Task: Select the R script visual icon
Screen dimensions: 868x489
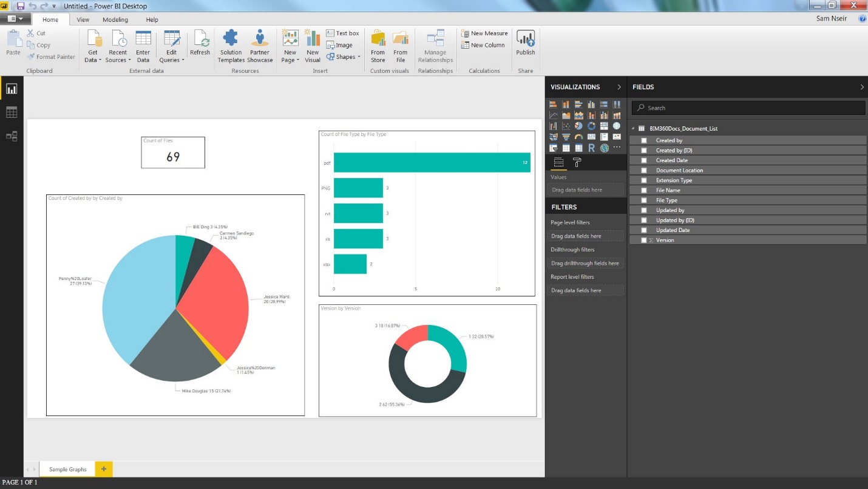Action: coord(592,148)
